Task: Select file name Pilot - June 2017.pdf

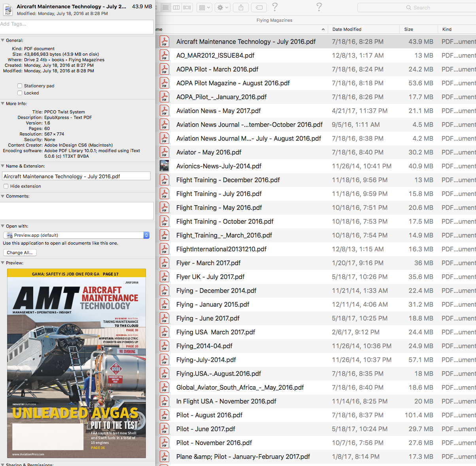Action: 206,429
